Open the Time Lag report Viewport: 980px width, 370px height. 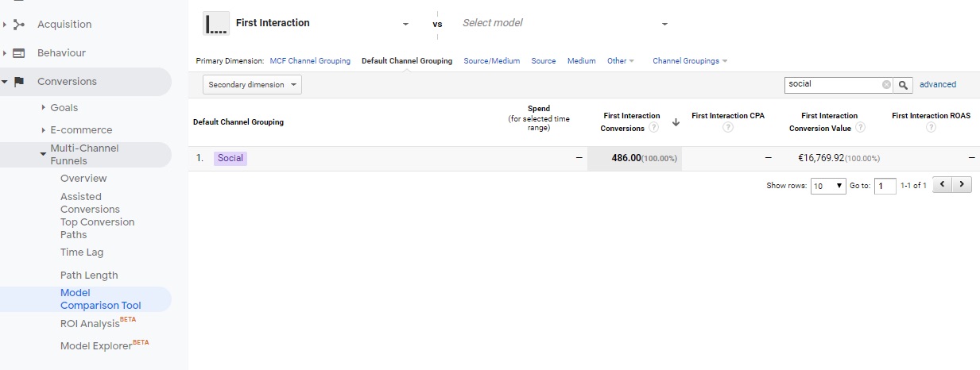(x=82, y=252)
